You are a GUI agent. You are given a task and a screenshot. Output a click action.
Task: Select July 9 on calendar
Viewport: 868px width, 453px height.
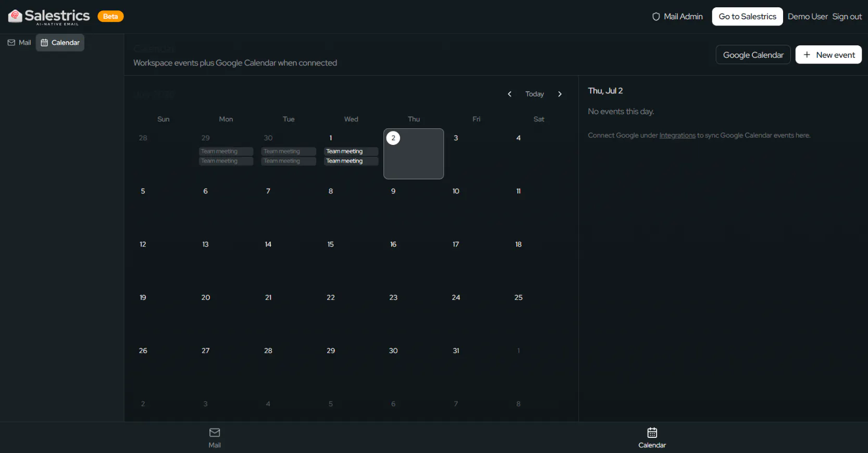point(414,207)
